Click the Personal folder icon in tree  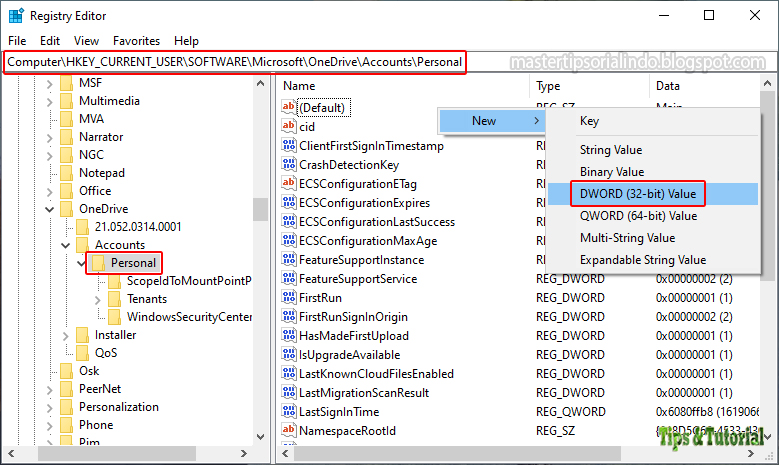pos(98,263)
